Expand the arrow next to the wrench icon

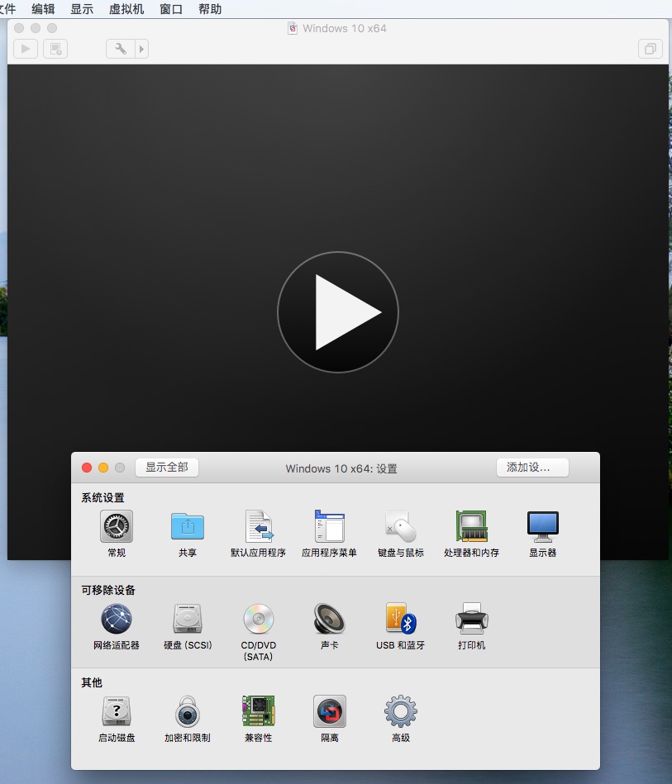pyautogui.click(x=141, y=49)
